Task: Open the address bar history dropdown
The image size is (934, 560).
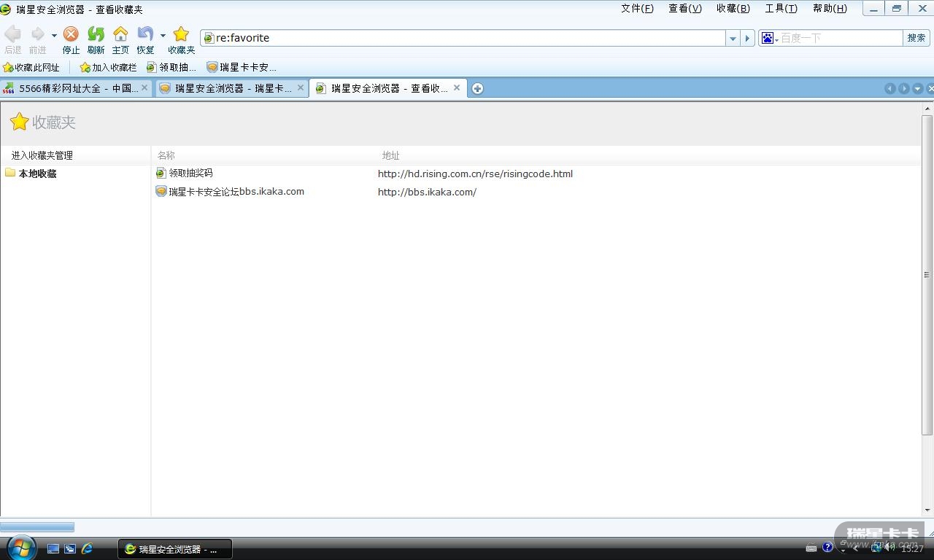Action: [733, 39]
